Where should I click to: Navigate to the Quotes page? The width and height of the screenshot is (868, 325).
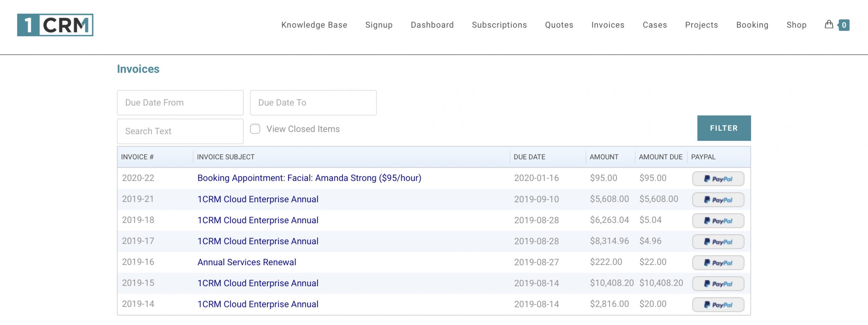pos(559,25)
